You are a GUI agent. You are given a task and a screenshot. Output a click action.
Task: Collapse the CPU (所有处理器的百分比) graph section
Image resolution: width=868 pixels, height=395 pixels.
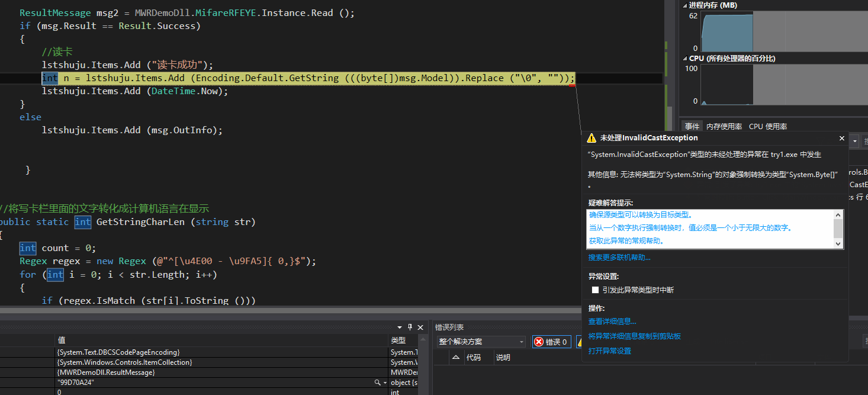(685, 59)
